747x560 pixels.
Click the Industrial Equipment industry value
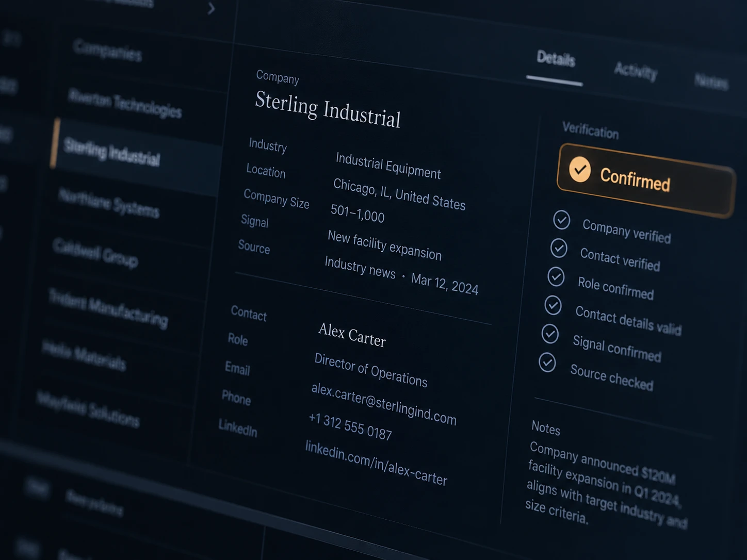click(x=388, y=166)
